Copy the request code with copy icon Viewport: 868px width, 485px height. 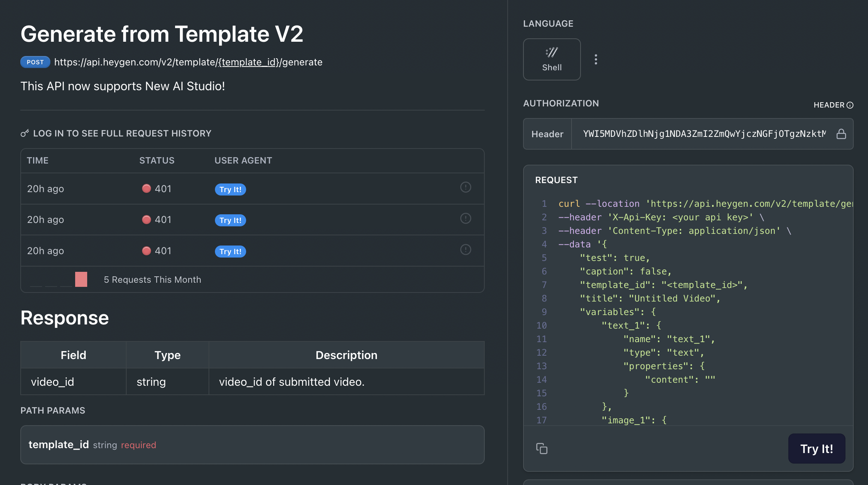coord(541,449)
